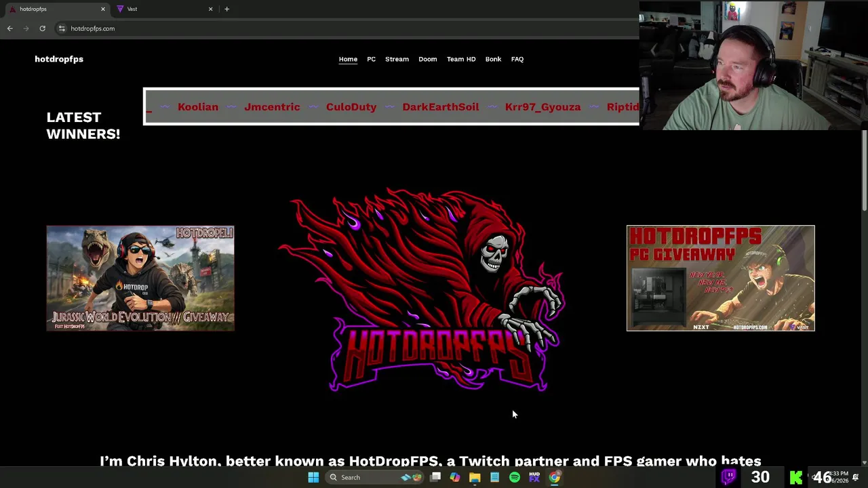Switch to the Vast tab

[163, 9]
